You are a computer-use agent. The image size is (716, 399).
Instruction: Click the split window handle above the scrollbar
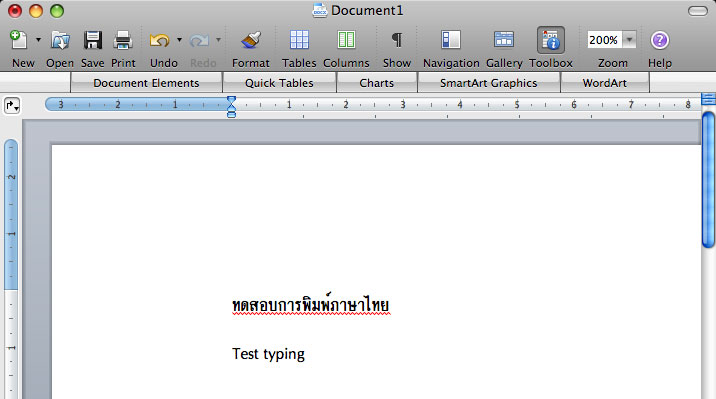[708, 99]
